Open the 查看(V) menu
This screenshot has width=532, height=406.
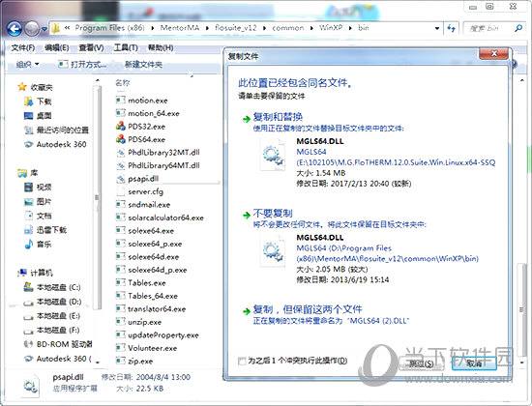[x=91, y=47]
